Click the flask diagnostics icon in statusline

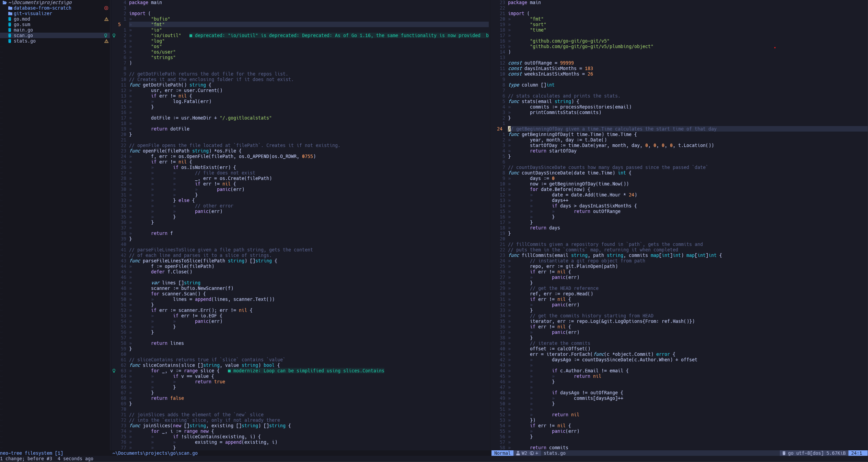coord(518,453)
